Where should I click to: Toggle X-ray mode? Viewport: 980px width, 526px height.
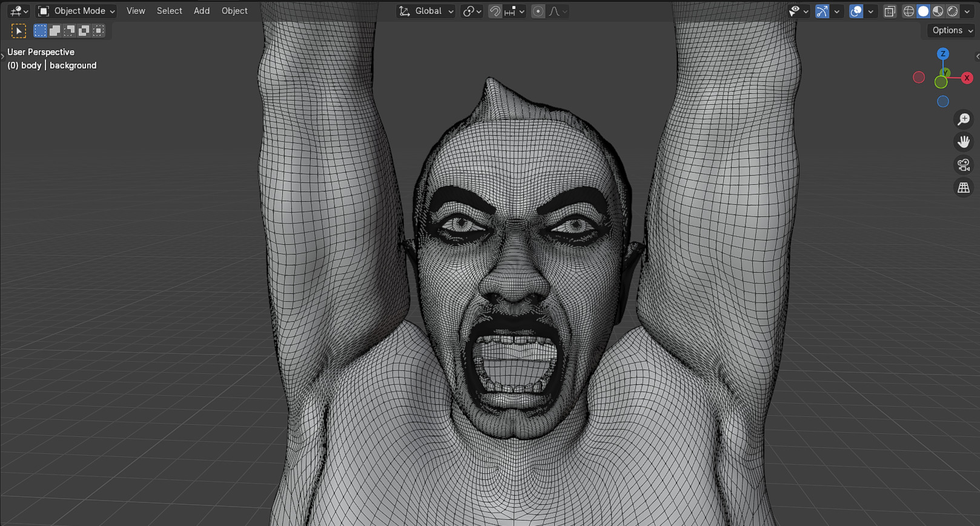pos(890,11)
